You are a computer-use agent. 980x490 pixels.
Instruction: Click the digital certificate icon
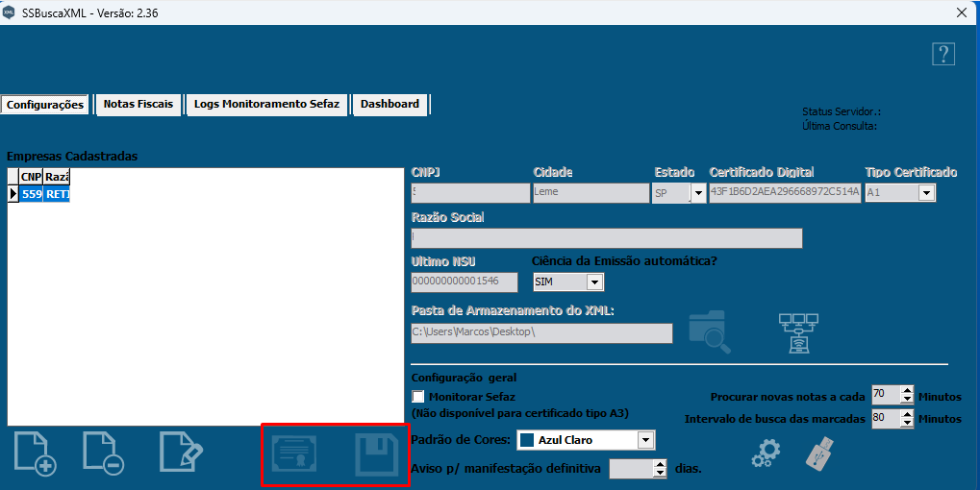[x=298, y=454]
